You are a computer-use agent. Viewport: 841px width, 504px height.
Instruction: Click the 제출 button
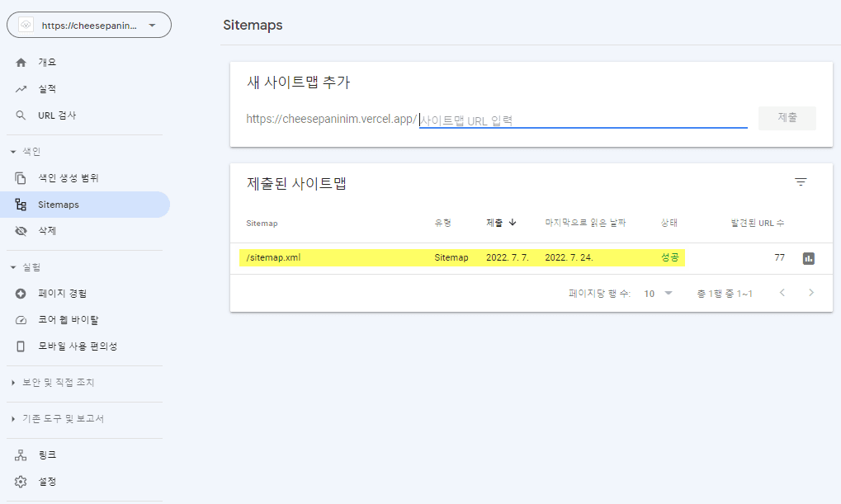point(787,118)
